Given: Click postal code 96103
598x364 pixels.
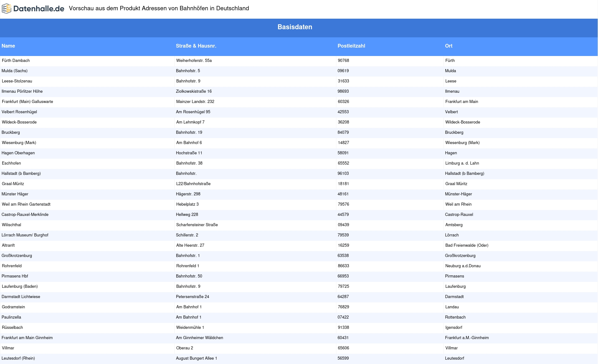Looking at the screenshot, I should [x=343, y=174].
